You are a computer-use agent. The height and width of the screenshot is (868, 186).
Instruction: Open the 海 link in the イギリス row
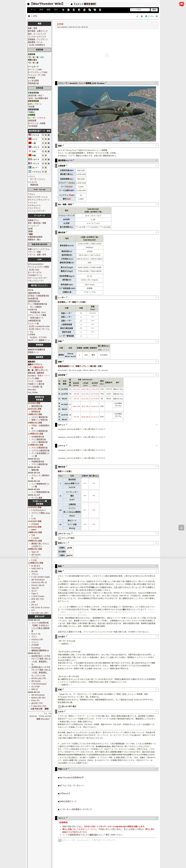pos(49,147)
